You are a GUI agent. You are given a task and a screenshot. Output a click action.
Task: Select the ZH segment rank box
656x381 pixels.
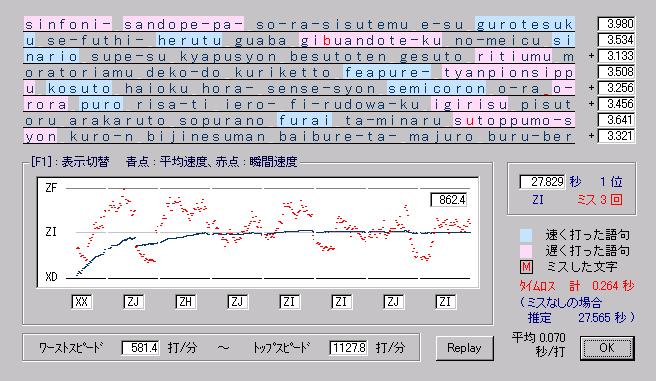click(x=185, y=302)
